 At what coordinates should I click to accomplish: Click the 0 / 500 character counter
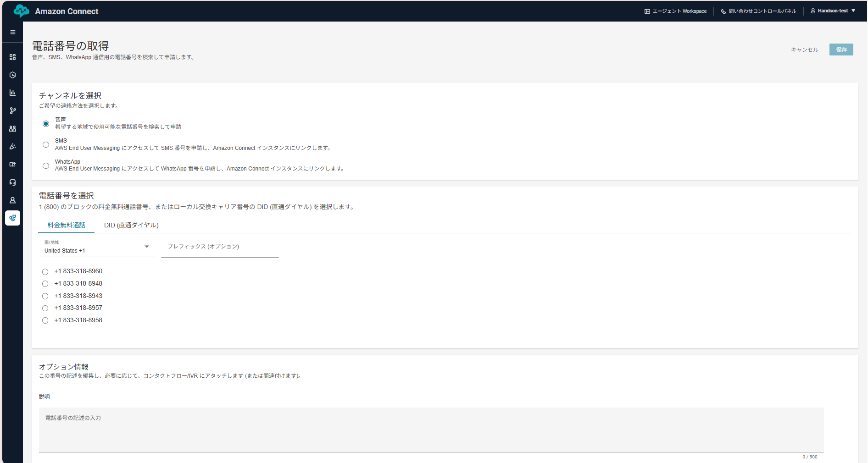tap(809, 457)
